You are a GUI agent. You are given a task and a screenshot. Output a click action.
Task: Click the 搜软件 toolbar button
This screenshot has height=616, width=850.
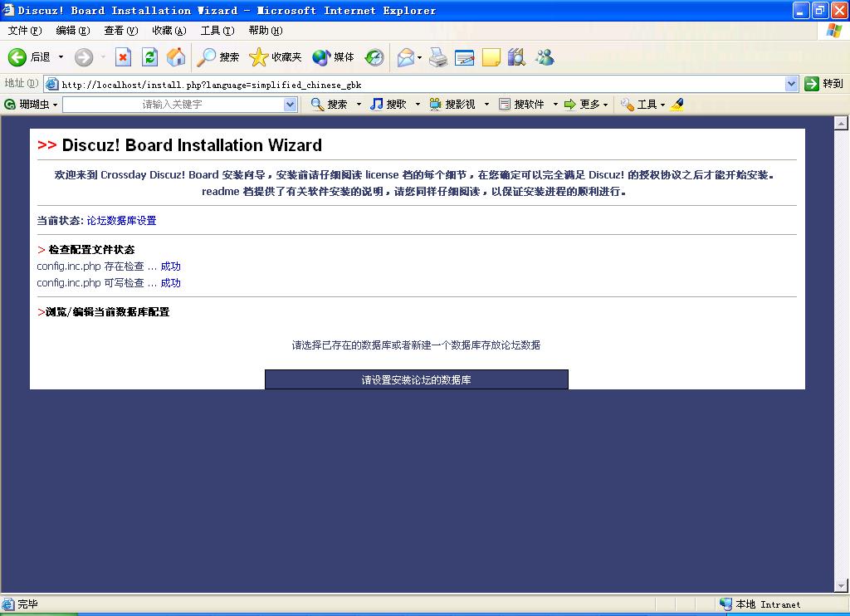pos(521,104)
